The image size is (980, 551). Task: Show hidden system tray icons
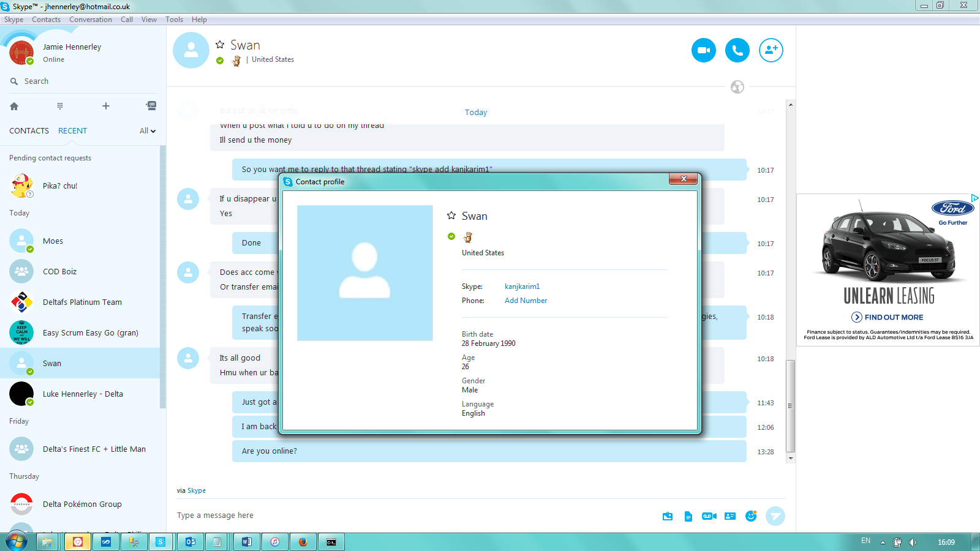[x=883, y=542]
